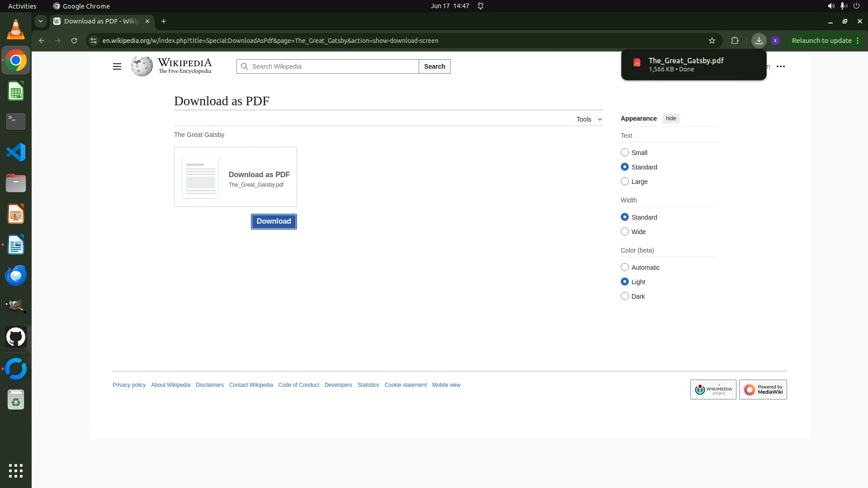Choose the Wide width option
Screen dimensions: 868x488
click(x=625, y=232)
